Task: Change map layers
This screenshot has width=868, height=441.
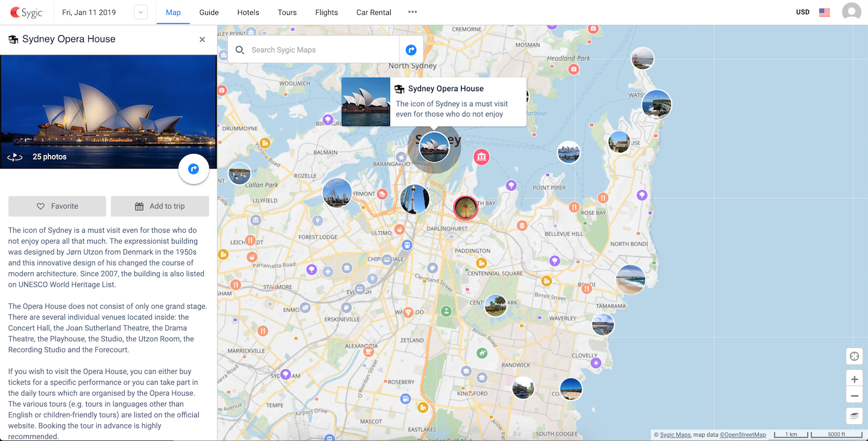Action: point(854,415)
